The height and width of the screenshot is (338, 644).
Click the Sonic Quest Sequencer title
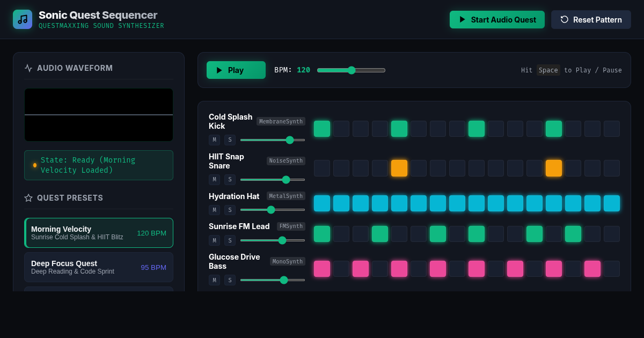(98, 15)
